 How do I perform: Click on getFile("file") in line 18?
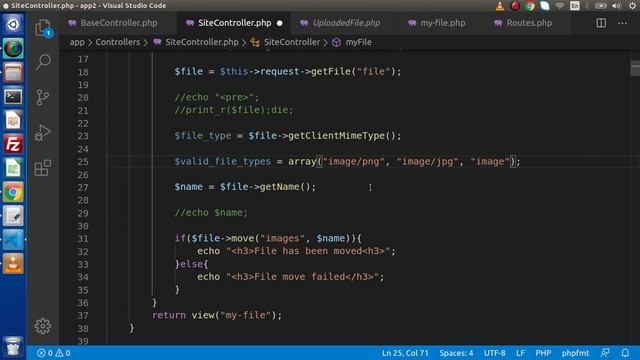[353, 71]
